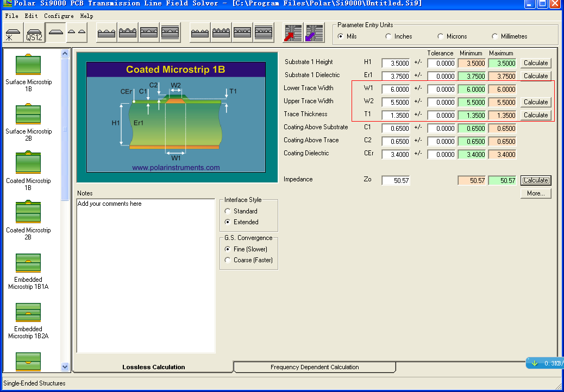
Task: Click the Zo maximum 50.57 cell
Action: tap(502, 180)
